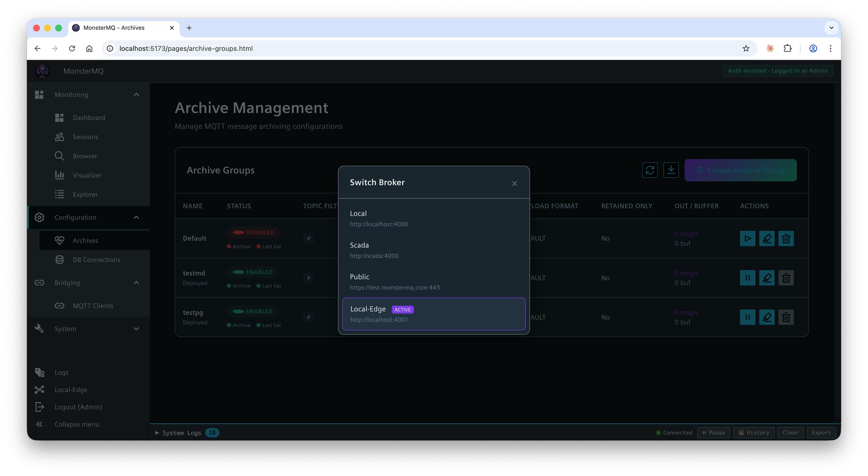The width and height of the screenshot is (868, 476).
Task: Collapse the Bridging section chevron
Action: (x=136, y=282)
